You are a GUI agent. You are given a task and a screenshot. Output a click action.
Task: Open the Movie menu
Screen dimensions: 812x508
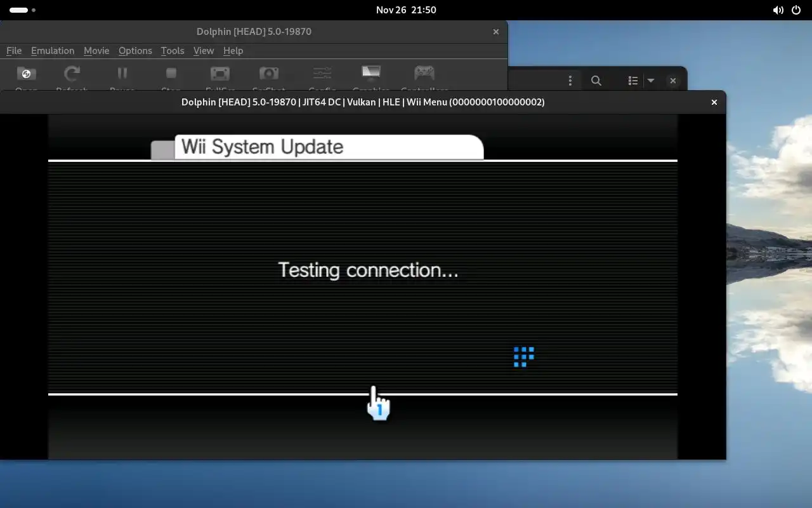96,51
